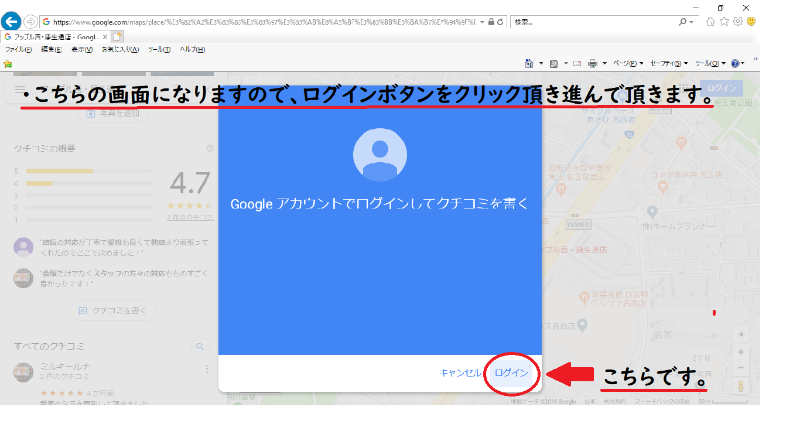800x426 pixels.
Task: Open the 表示(V) menu
Action: 82,49
